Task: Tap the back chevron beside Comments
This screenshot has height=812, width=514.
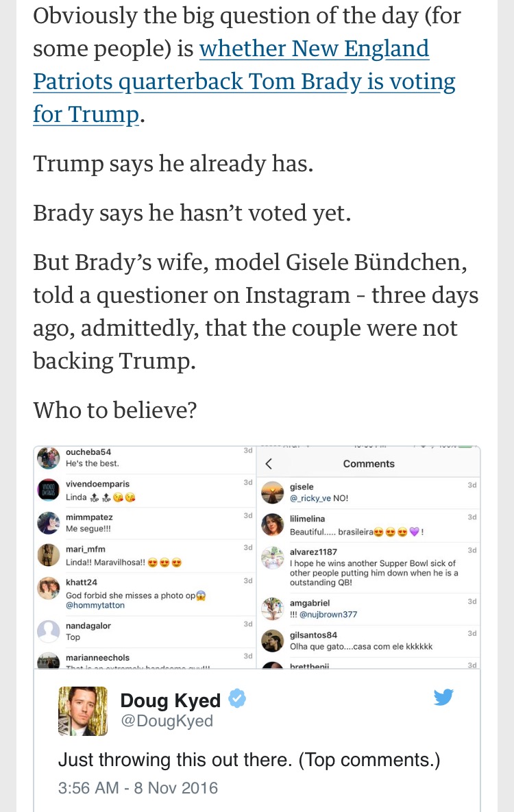Action: [x=269, y=464]
